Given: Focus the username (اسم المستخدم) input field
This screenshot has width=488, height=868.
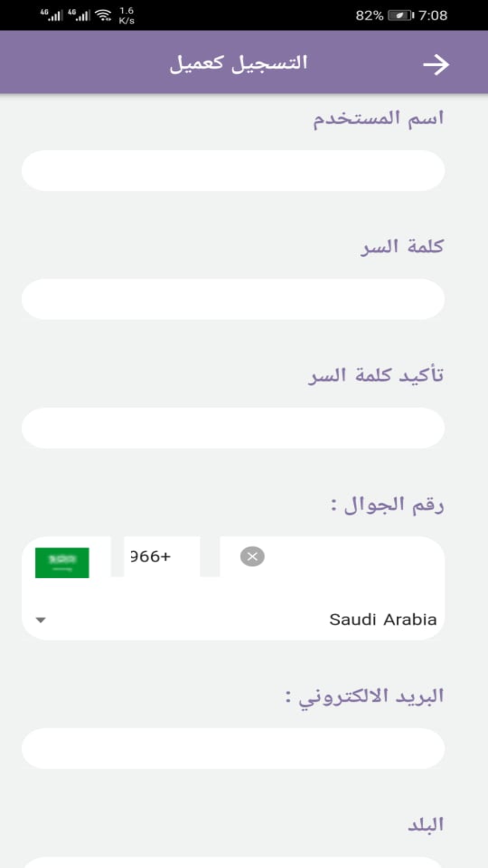Looking at the screenshot, I should 233,170.
